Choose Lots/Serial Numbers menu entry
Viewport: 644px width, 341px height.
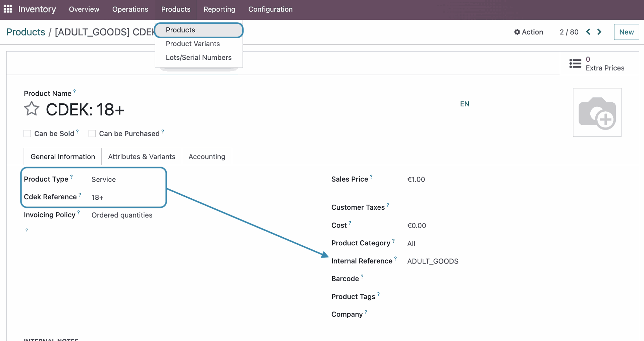pos(199,58)
